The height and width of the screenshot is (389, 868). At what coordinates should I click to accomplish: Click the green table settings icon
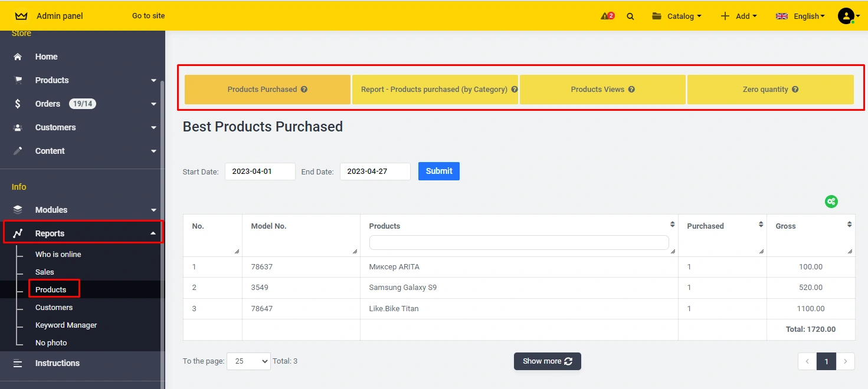(831, 202)
